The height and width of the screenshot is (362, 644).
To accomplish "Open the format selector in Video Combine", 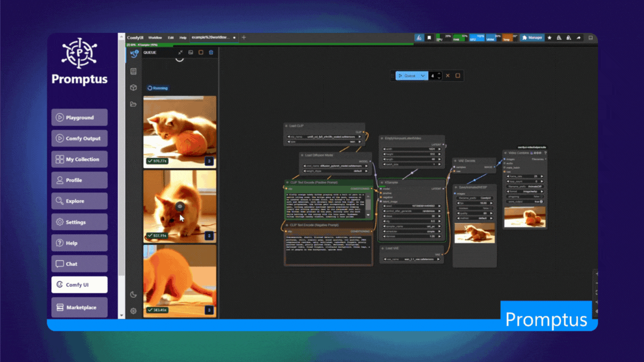I will point(525,192).
